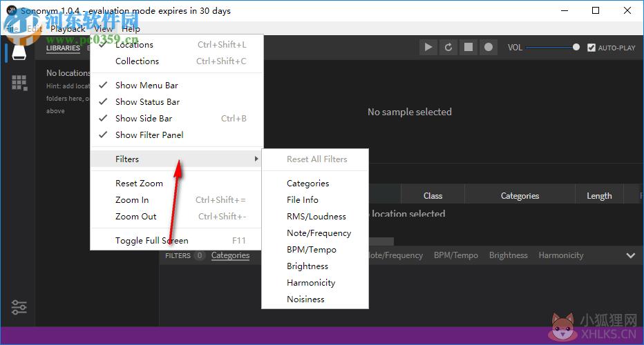Screen dimensions: 644x345
Task: Select BPM/Tempo in the Filters submenu
Action: [315, 249]
